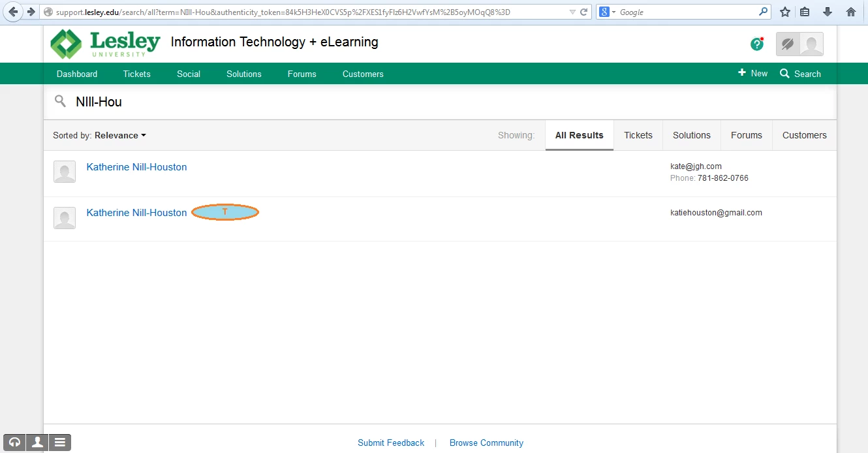868x453 pixels.
Task: Open the Social navigation item
Action: tap(189, 74)
